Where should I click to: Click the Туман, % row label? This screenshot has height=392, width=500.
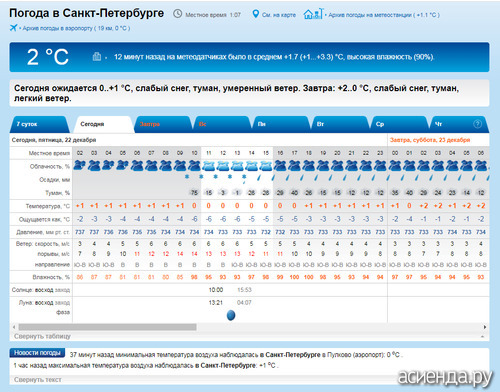[x=58, y=193]
